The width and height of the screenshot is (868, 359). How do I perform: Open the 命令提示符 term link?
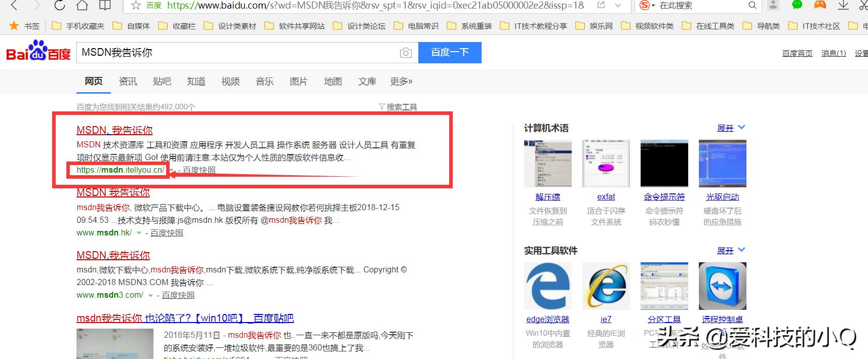coord(664,197)
